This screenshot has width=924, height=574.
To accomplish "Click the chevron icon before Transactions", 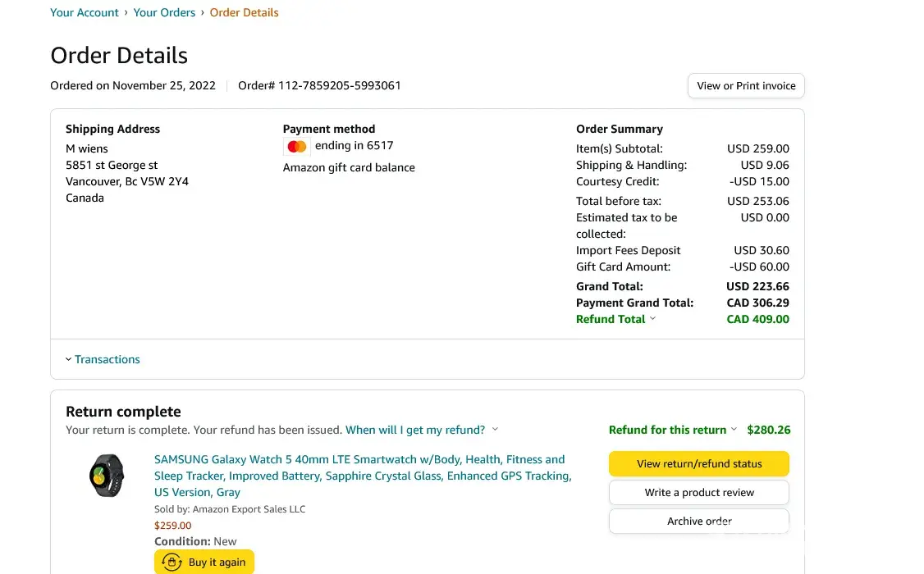I will click(68, 359).
